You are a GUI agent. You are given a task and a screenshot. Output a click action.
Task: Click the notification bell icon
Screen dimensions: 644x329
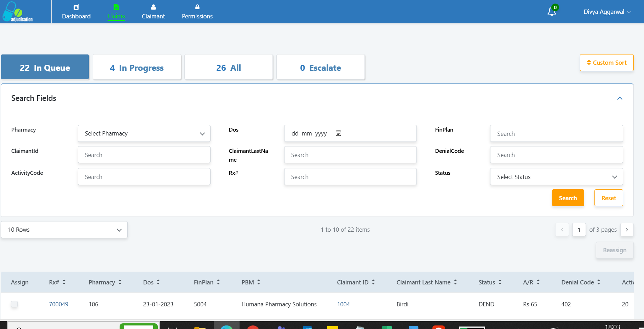[x=551, y=12]
